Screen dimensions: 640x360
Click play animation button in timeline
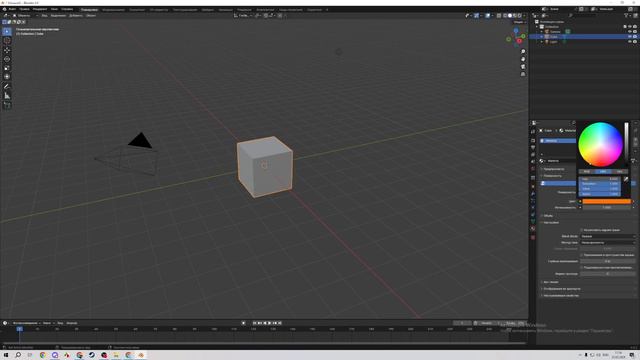pyautogui.click(x=269, y=323)
